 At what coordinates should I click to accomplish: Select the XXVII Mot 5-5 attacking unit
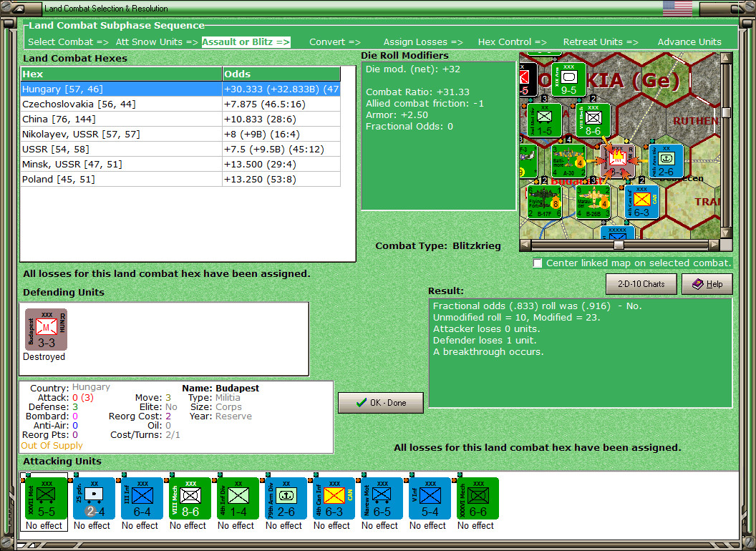click(x=47, y=499)
